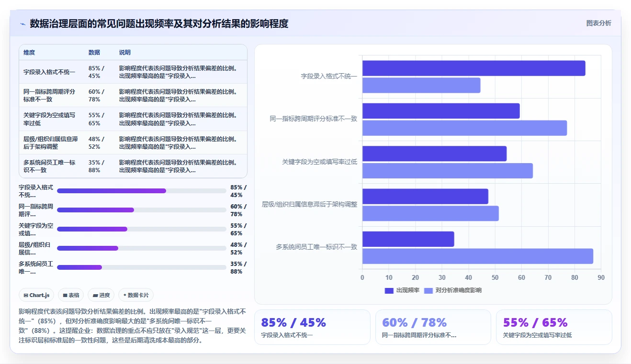Screen dimensions: 631x364
Task: Click the 出现频率 bar for 层级/组织归属信息滞后于架构调整
Action: click(425, 197)
